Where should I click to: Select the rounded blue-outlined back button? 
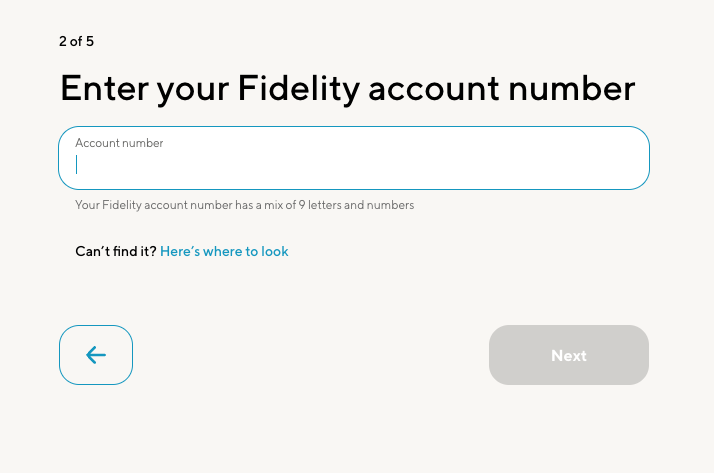(x=96, y=355)
